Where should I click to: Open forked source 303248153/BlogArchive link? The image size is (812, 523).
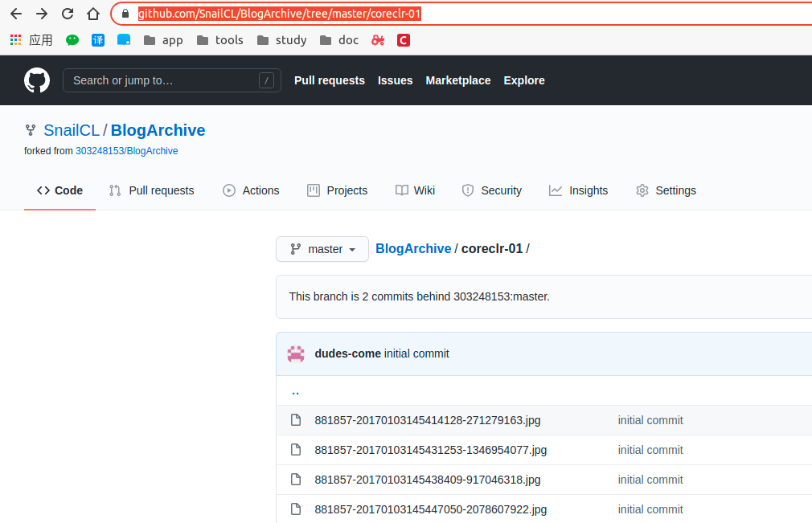click(x=127, y=151)
